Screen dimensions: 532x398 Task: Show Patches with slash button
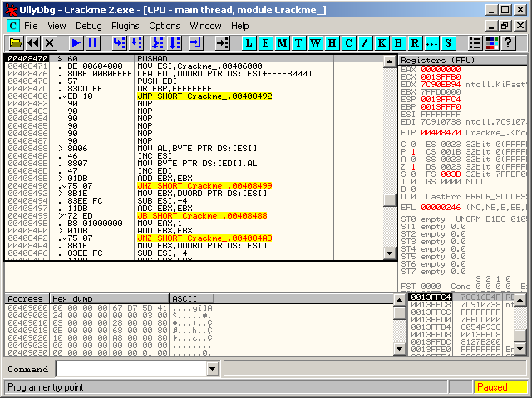click(365, 43)
